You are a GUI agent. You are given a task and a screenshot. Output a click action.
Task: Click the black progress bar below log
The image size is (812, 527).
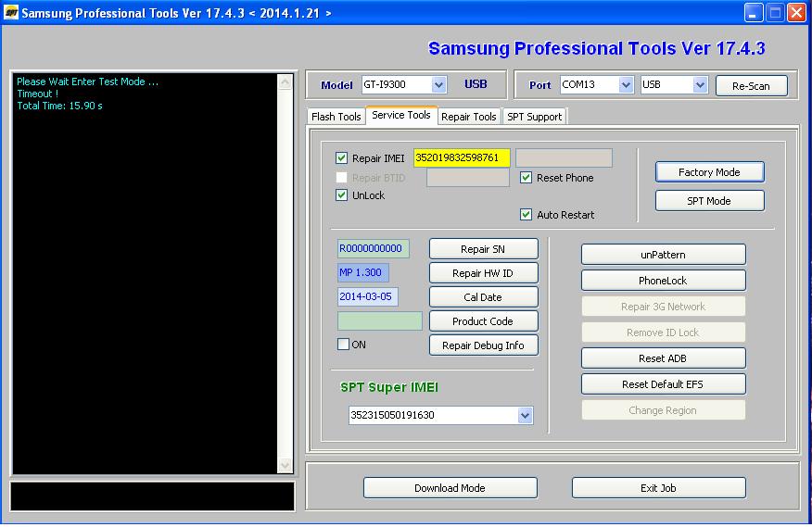[152, 496]
